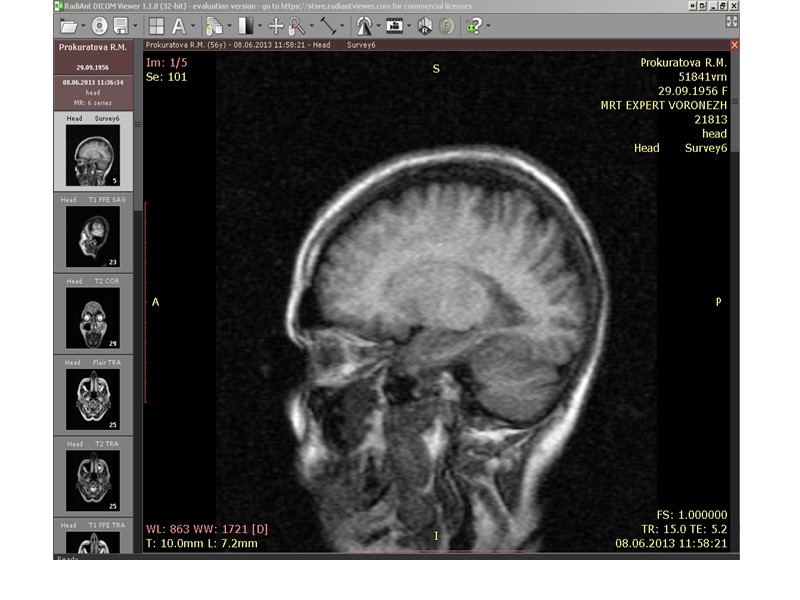Click the 'TR: 15.0 TE: 5.2' text
Screen dimensions: 800x600
tap(684, 529)
